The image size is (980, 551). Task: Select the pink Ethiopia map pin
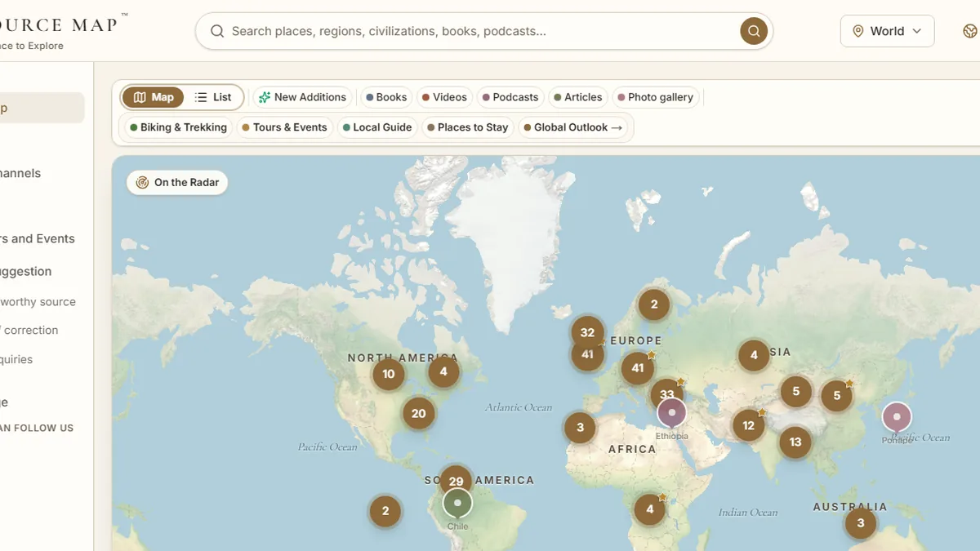tap(672, 413)
